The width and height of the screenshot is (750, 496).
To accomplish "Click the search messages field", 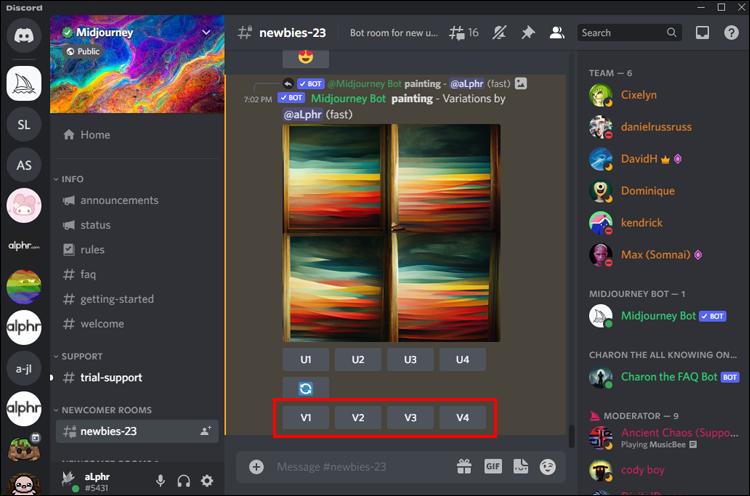I will [x=629, y=33].
